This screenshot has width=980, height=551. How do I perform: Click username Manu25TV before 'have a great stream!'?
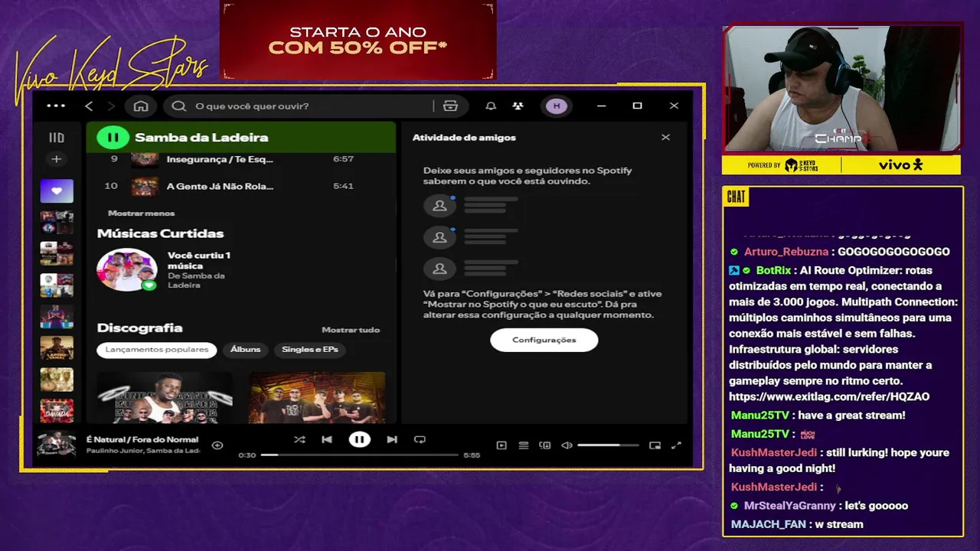click(761, 416)
